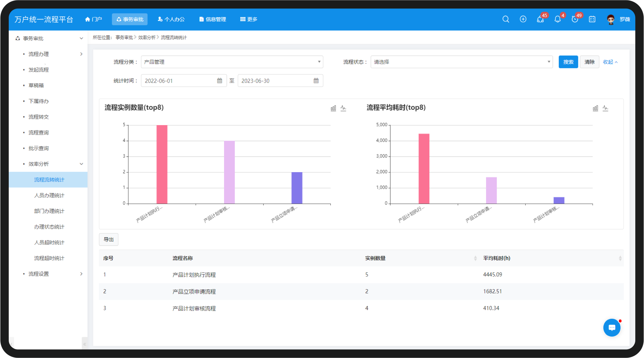Screen dimensions: 644x358
Task: Open the 个人办公 top menu
Action: tap(171, 19)
